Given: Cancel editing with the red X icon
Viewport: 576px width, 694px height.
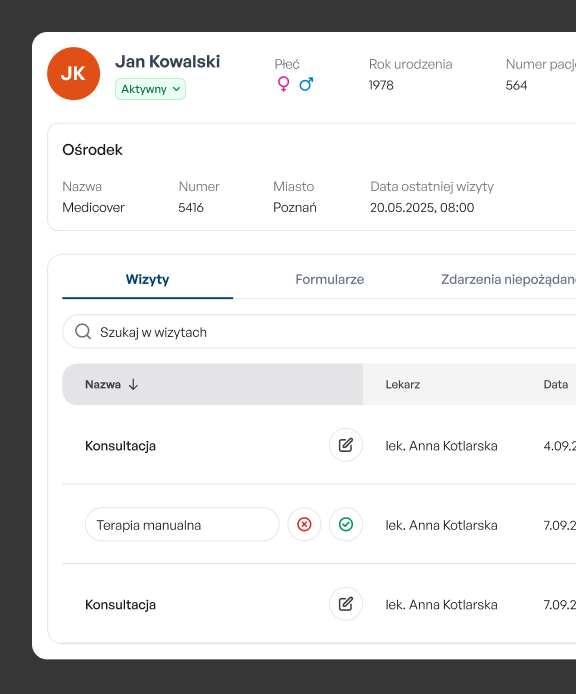Looking at the screenshot, I should pos(304,524).
